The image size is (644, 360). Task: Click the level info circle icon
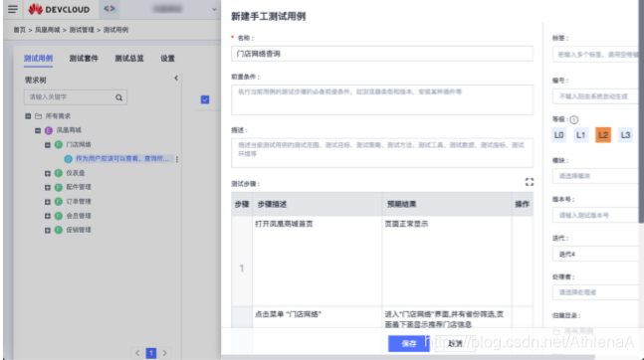[574, 120]
